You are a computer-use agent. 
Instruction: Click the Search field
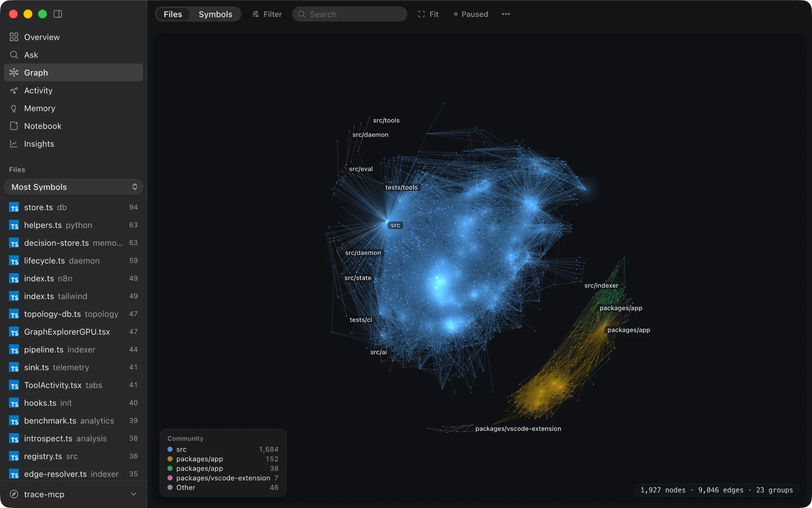[349, 14]
